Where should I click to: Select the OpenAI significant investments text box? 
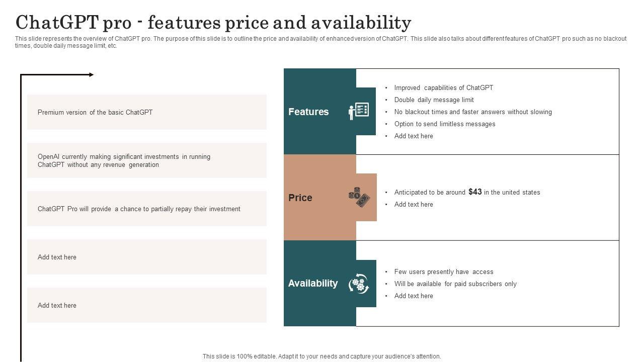[x=146, y=160]
